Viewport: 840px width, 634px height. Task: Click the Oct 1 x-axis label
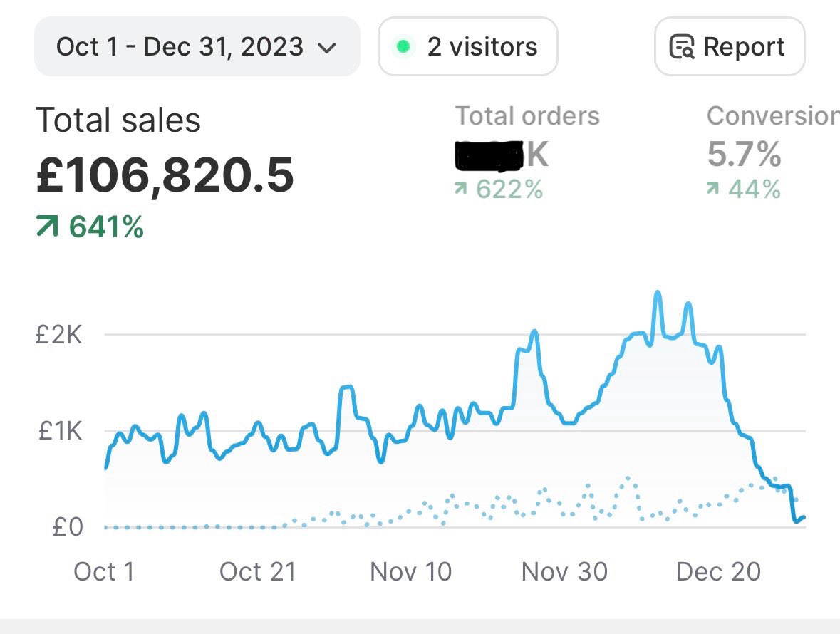point(104,571)
